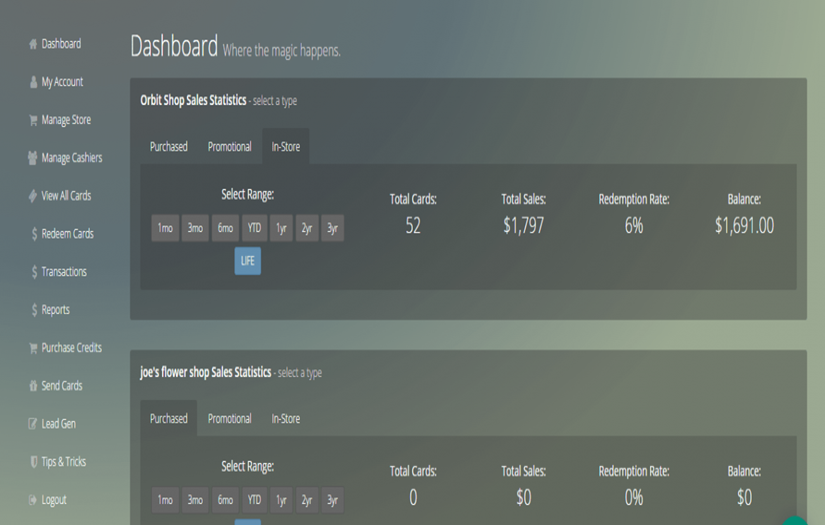Choose 1yr range for Orbit Shop
Screen dimensions: 825x525
pyautogui.click(x=281, y=228)
